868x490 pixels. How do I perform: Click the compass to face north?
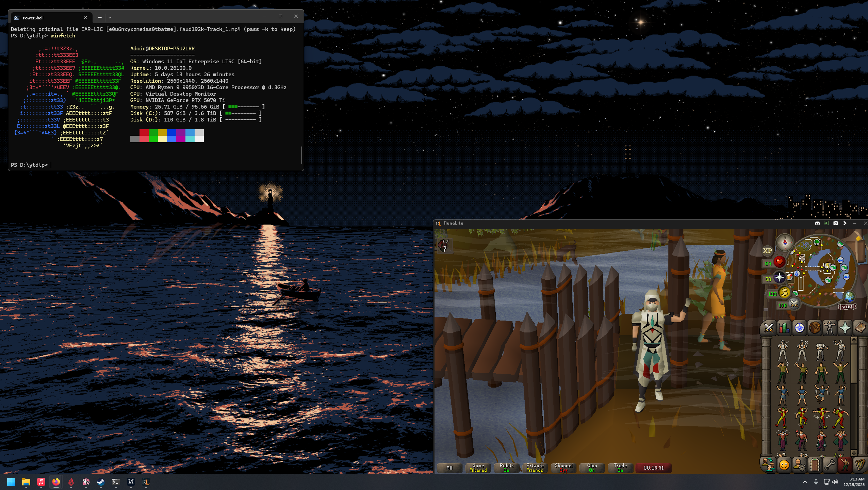[785, 242]
